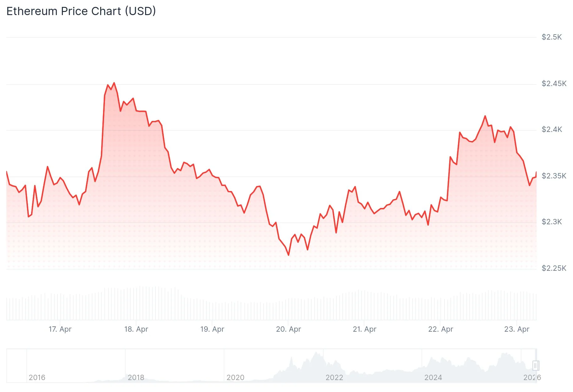
Task: Jump to 2018 in the range navigator
Action: click(136, 377)
